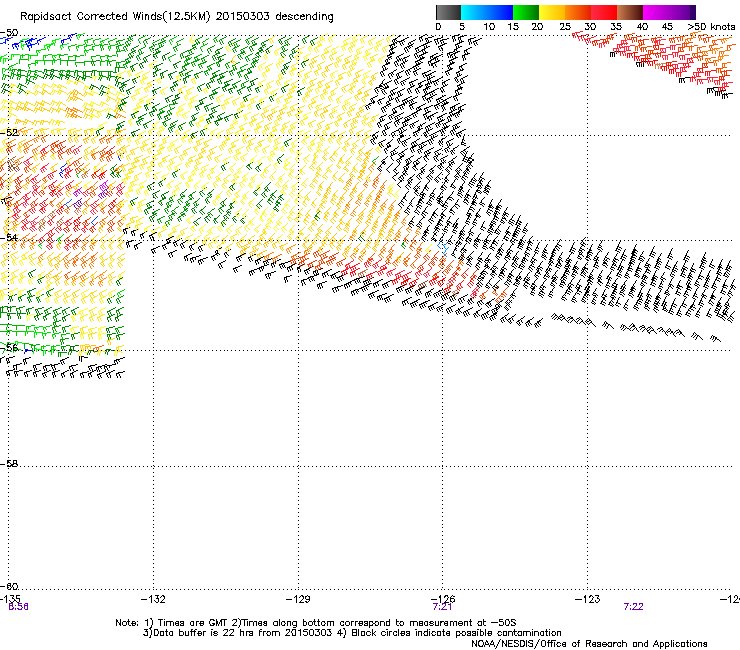Click the yellow 20-25 knots legend band

pyautogui.click(x=552, y=12)
